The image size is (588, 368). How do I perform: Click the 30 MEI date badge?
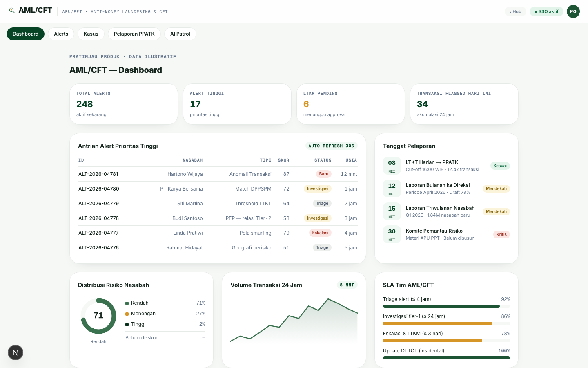(392, 234)
